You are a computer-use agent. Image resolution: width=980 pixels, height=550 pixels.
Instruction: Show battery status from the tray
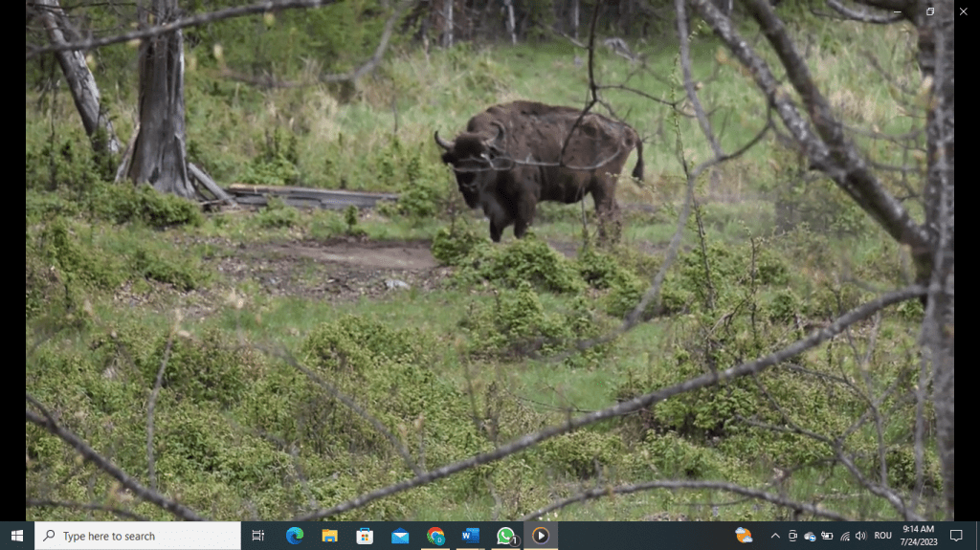pyautogui.click(x=827, y=536)
